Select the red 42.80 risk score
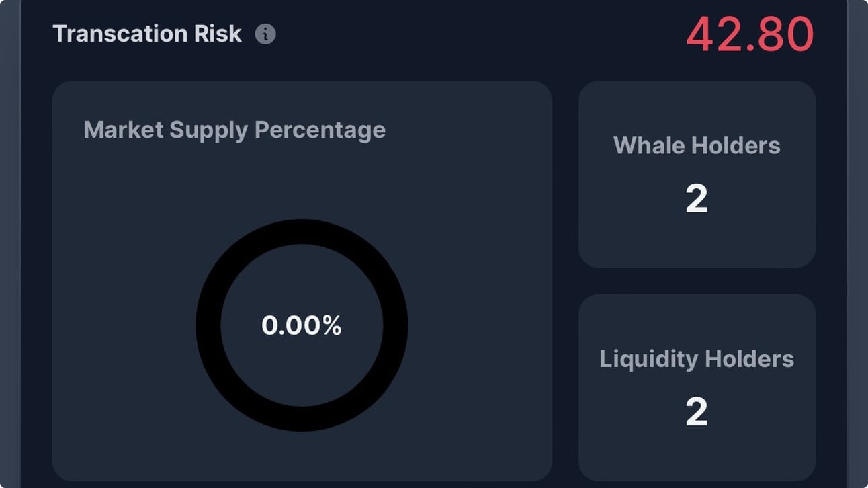The width and height of the screenshot is (868, 488). click(x=750, y=34)
